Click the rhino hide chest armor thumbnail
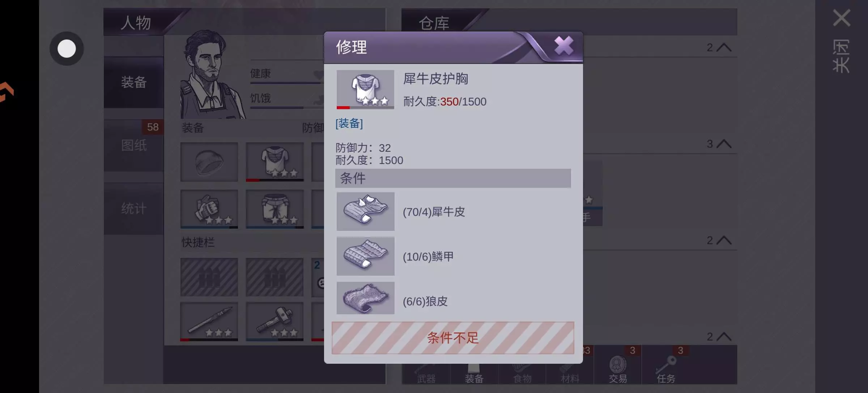 pos(365,89)
